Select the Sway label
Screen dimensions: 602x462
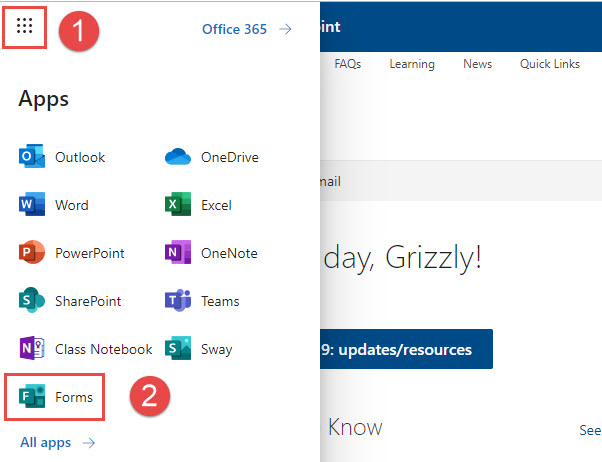[x=217, y=349]
